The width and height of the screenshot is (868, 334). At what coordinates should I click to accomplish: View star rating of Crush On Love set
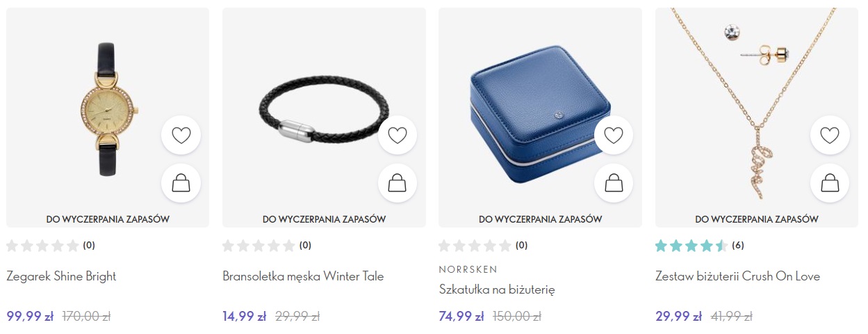691,245
